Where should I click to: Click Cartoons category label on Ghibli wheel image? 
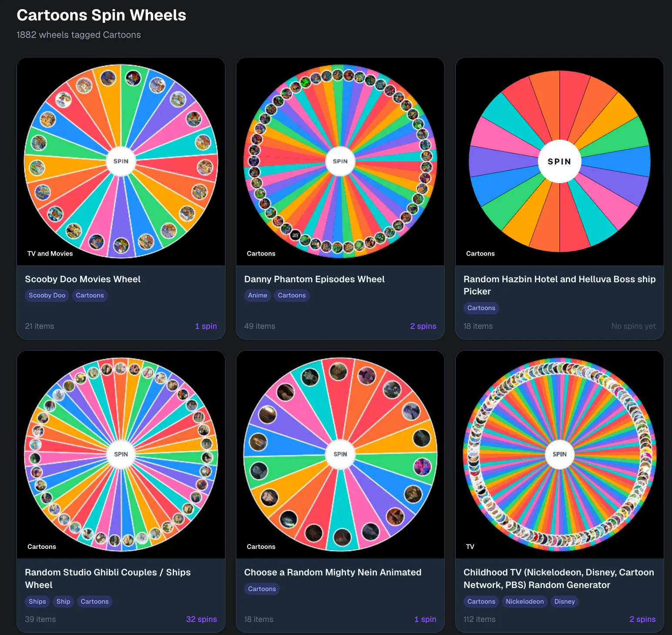tap(42, 547)
